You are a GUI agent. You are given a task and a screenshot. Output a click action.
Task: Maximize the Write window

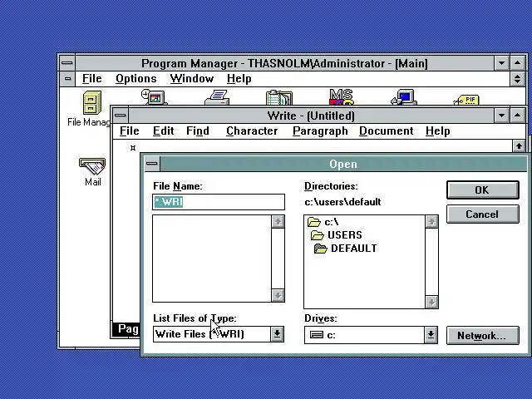tap(517, 116)
